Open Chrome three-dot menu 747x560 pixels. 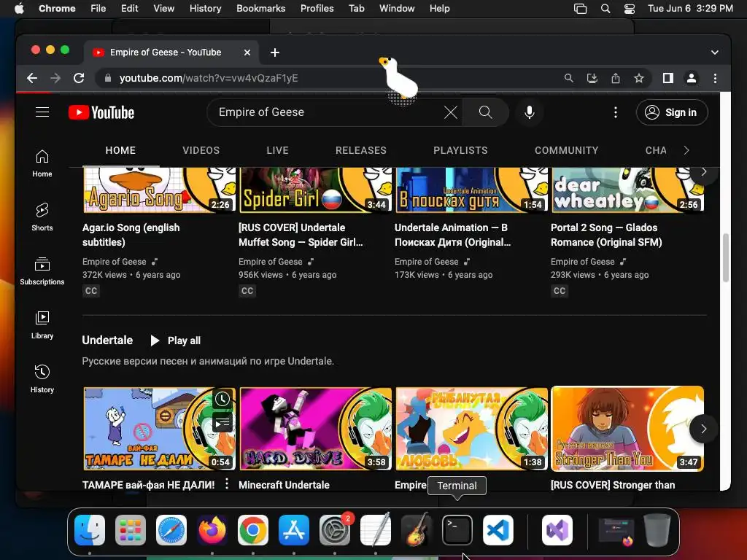click(x=715, y=78)
